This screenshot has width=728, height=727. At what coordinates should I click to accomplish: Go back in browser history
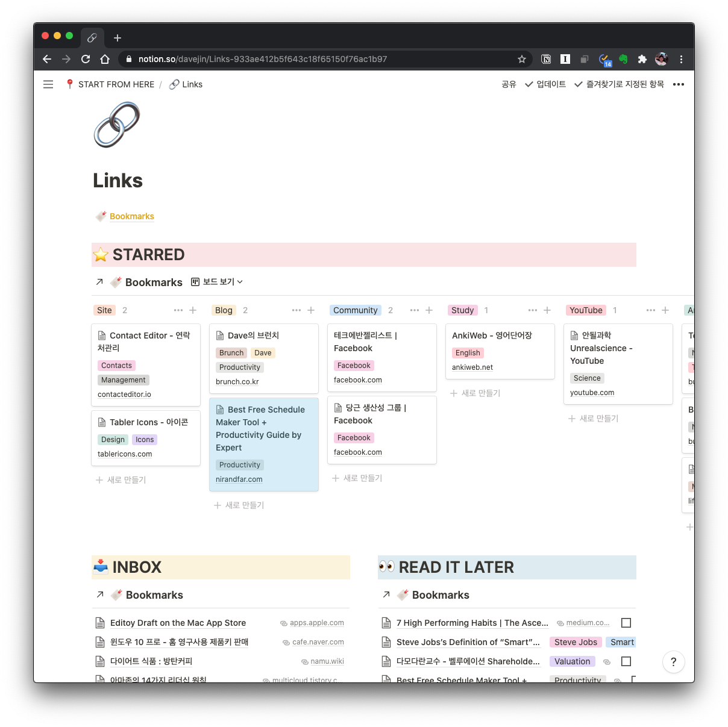point(47,59)
